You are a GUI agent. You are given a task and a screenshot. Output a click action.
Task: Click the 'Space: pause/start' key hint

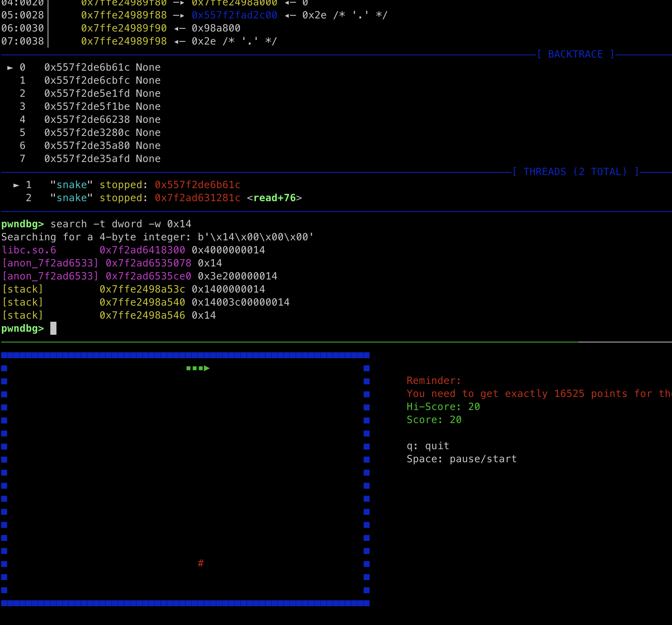pos(462,459)
